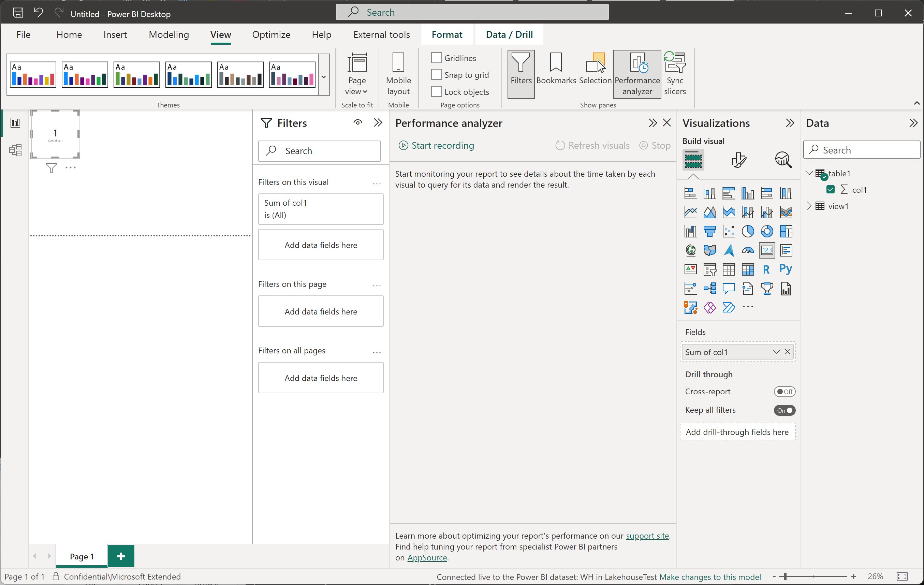
Task: Toggle Cross-report drill through off
Action: pyautogui.click(x=784, y=391)
